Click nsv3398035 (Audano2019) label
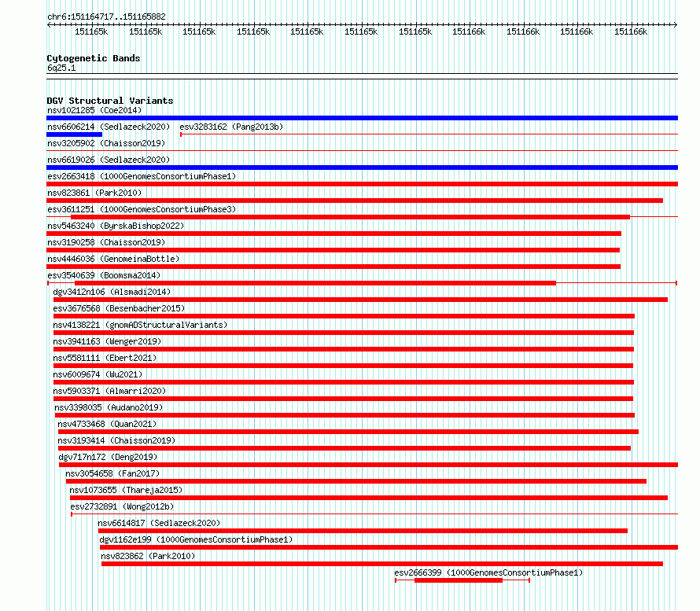This screenshot has height=611, width=700. tap(109, 407)
